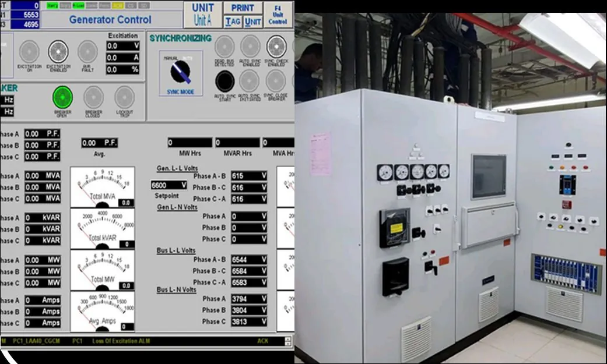Click Bus Phase C-A 6583 V value
This screenshot has width=607, height=364.
[249, 283]
